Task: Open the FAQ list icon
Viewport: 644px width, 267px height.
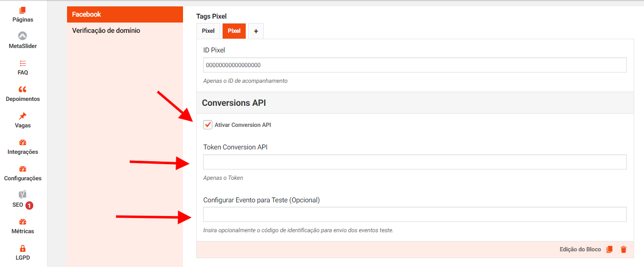Action: [x=23, y=63]
